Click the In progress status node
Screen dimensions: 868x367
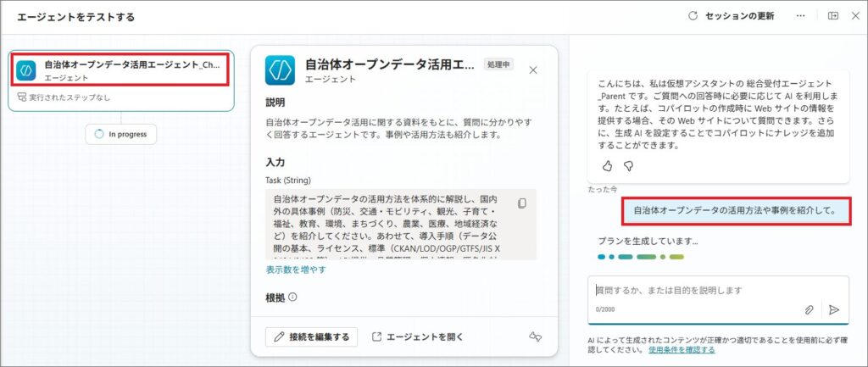pyautogui.click(x=121, y=134)
